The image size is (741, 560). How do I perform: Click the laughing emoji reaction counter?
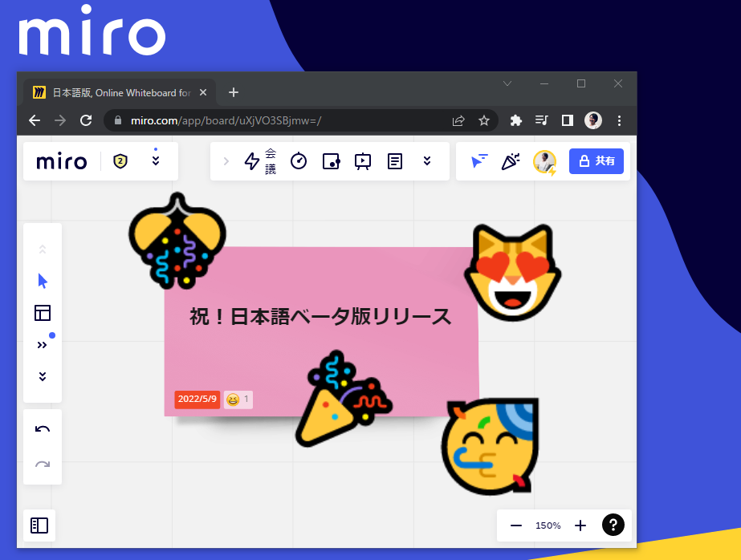pos(238,400)
